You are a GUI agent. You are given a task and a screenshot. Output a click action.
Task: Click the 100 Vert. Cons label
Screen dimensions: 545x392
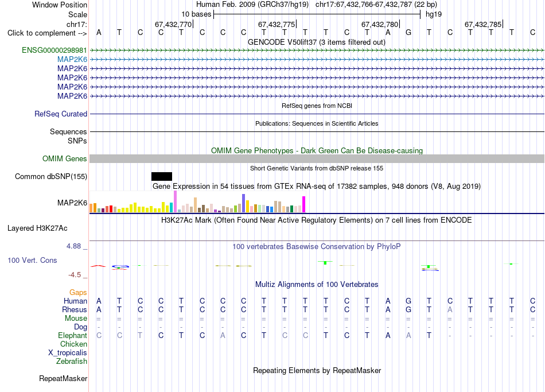(32, 260)
